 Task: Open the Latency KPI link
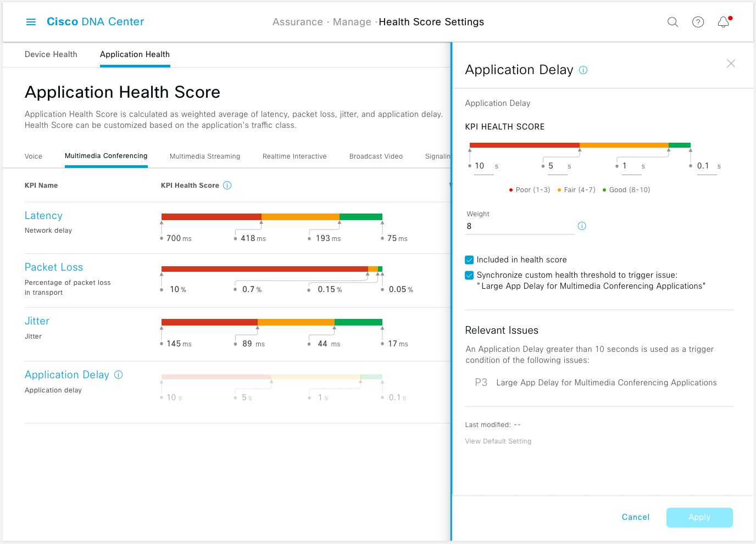43,216
